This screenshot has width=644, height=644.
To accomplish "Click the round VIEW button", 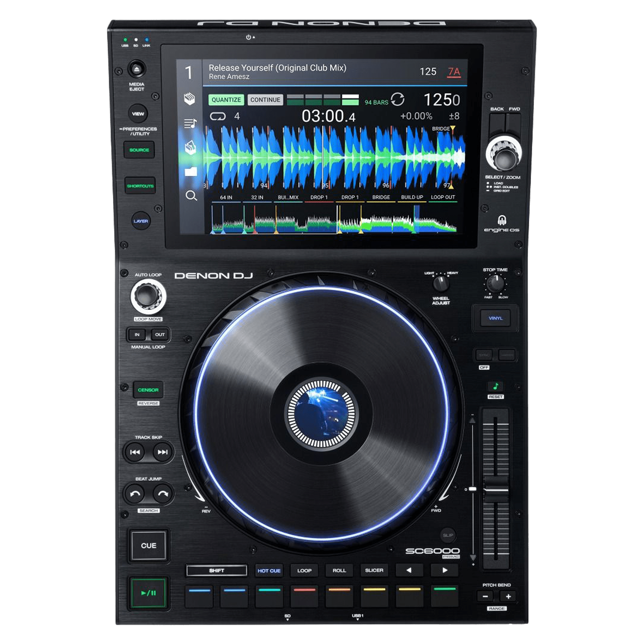I will (138, 114).
